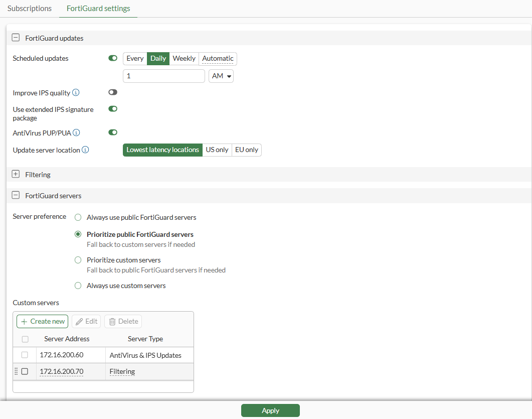Click the Filtering server type cell
Viewport: 532px width, 419px height.
coord(122,371)
